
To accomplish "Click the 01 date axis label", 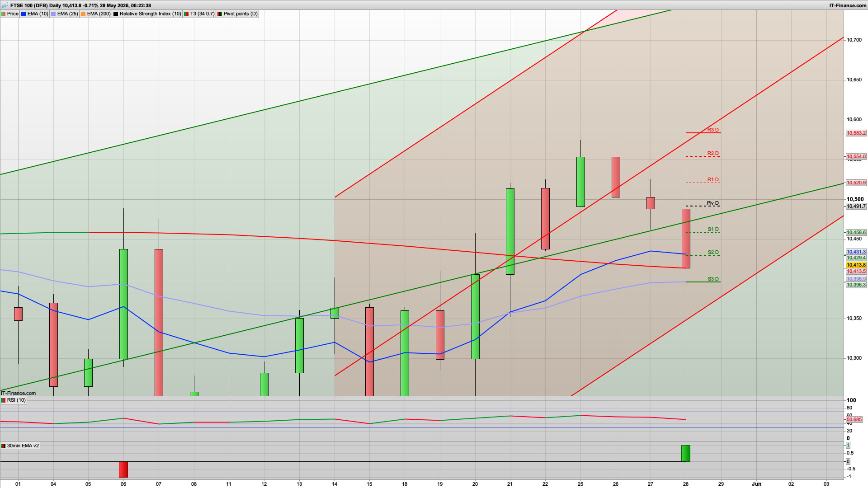I will point(18,484).
